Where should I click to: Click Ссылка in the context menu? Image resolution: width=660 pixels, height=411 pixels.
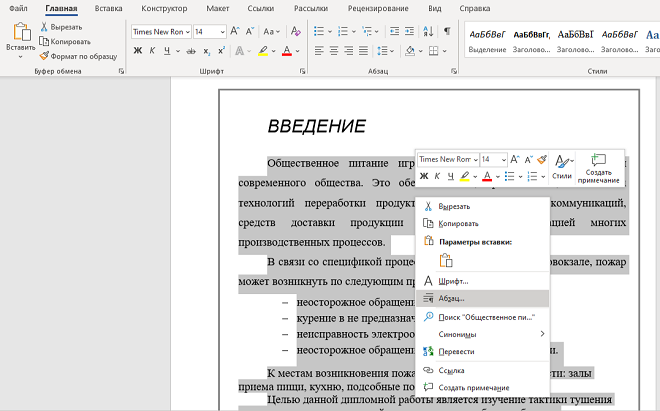pyautogui.click(x=451, y=370)
